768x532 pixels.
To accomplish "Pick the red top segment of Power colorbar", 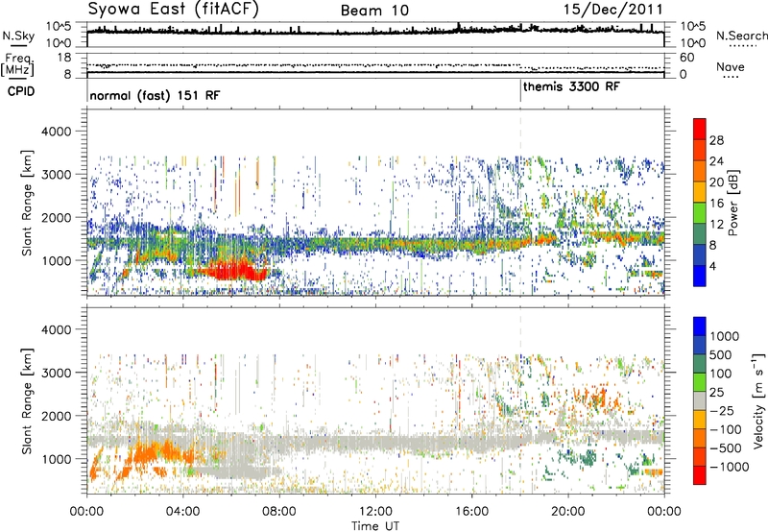I will click(x=700, y=130).
